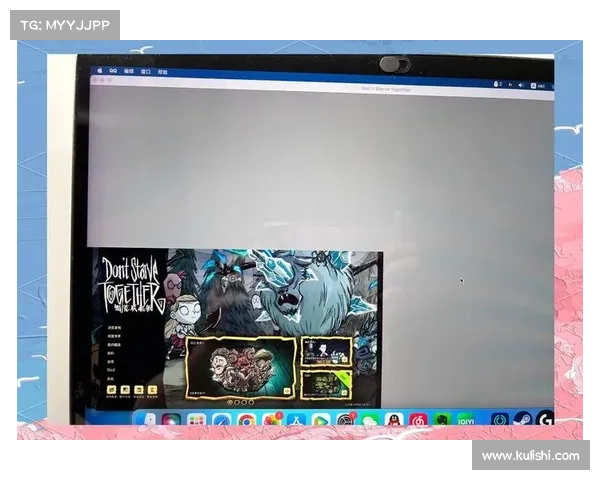Viewport: 600px width, 480px height.
Task: Click QQ penguin status icon showing 2
Action: point(497,84)
